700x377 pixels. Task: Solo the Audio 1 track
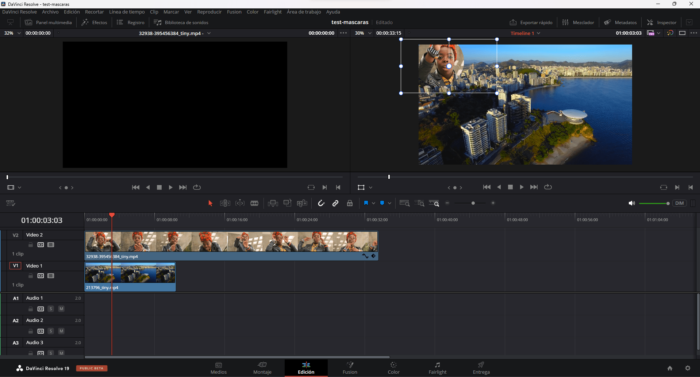tap(51, 309)
